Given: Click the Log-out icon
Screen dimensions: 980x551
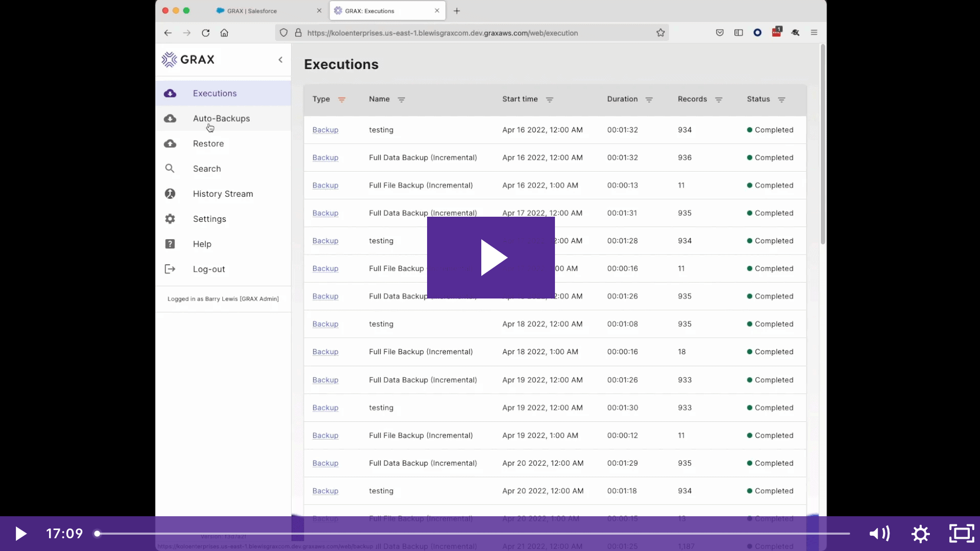Looking at the screenshot, I should (170, 269).
